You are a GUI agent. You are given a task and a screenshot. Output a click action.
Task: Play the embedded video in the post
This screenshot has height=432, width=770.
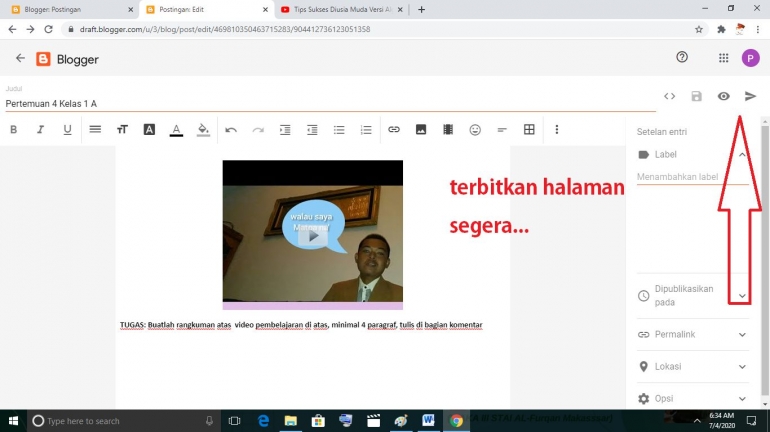[x=313, y=237]
